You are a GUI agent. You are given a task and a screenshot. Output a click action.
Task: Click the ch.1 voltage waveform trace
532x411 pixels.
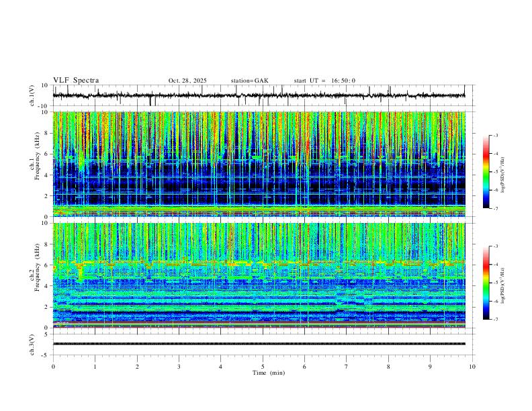(x=259, y=95)
